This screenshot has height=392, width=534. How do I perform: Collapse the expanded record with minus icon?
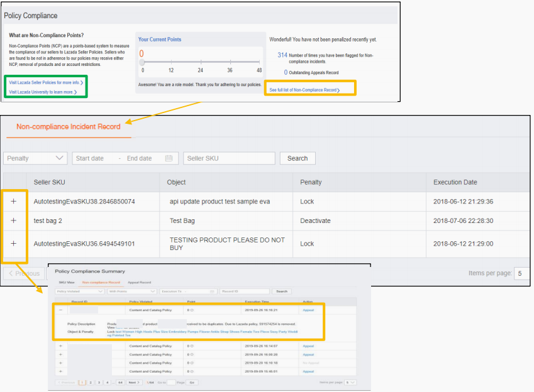(x=60, y=310)
